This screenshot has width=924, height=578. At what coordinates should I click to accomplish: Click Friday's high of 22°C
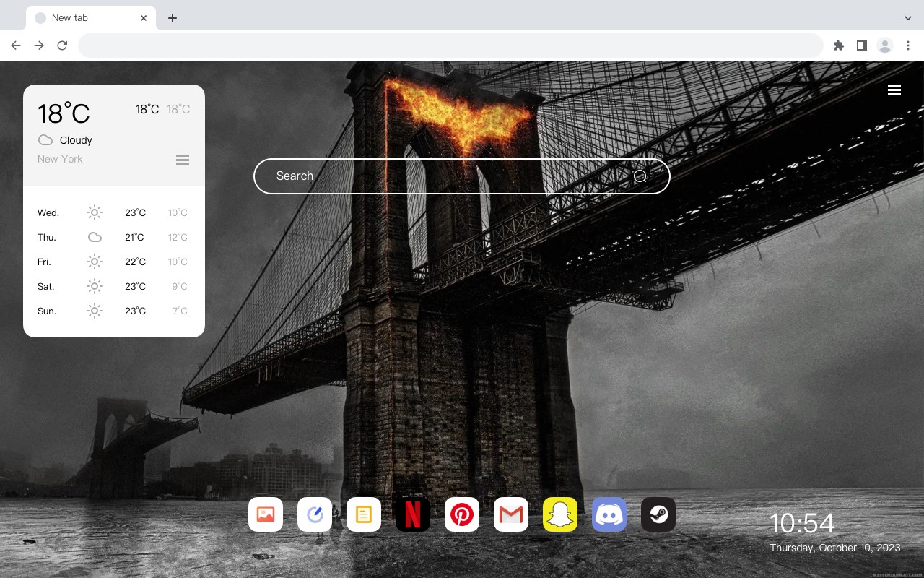pos(135,262)
